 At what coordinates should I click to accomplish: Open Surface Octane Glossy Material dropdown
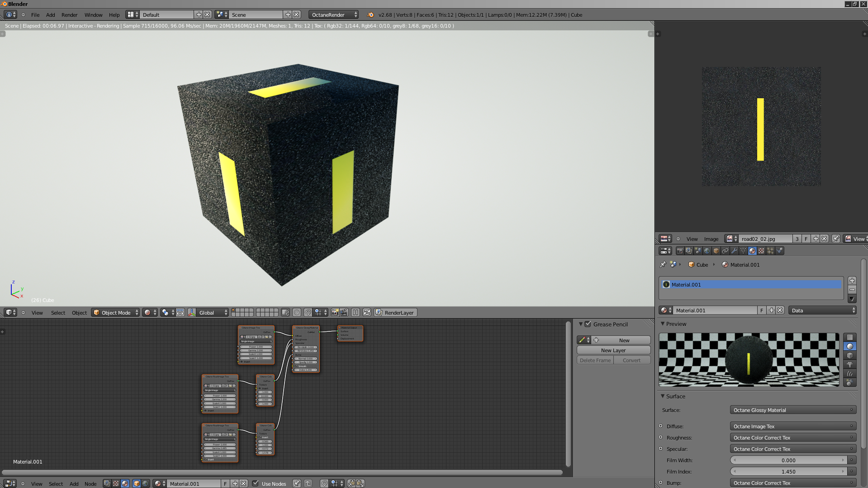click(793, 410)
